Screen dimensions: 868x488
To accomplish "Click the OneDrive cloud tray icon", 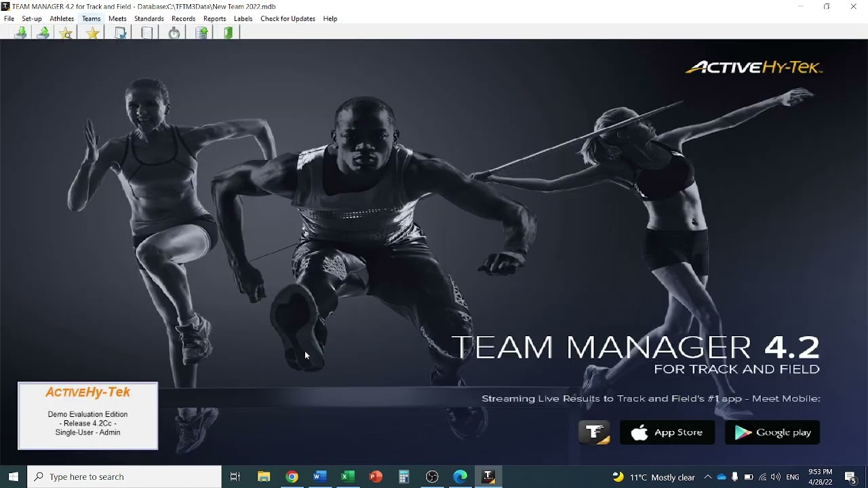I will click(722, 477).
